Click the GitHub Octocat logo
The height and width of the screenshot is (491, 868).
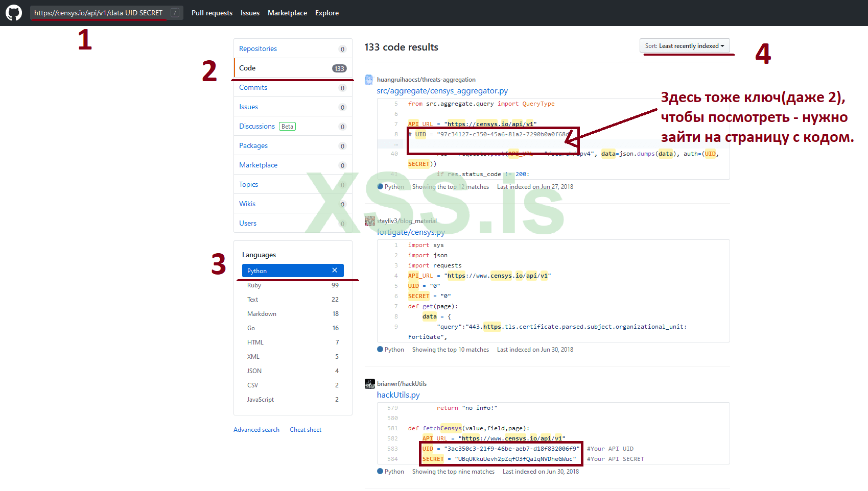(x=13, y=13)
